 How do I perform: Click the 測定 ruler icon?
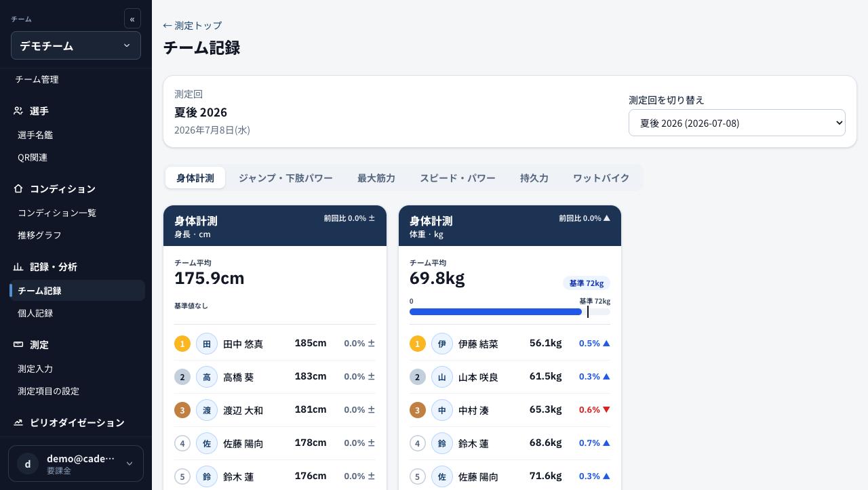tap(18, 344)
